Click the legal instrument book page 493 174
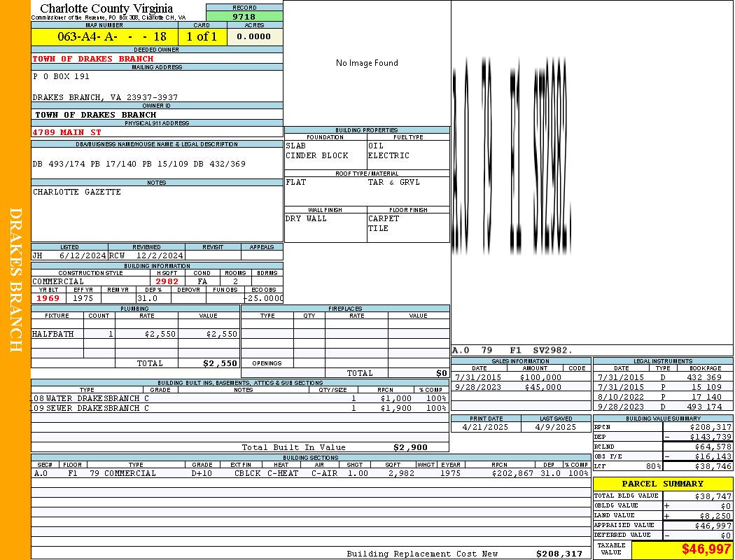This screenshot has width=735, height=560. click(704, 407)
